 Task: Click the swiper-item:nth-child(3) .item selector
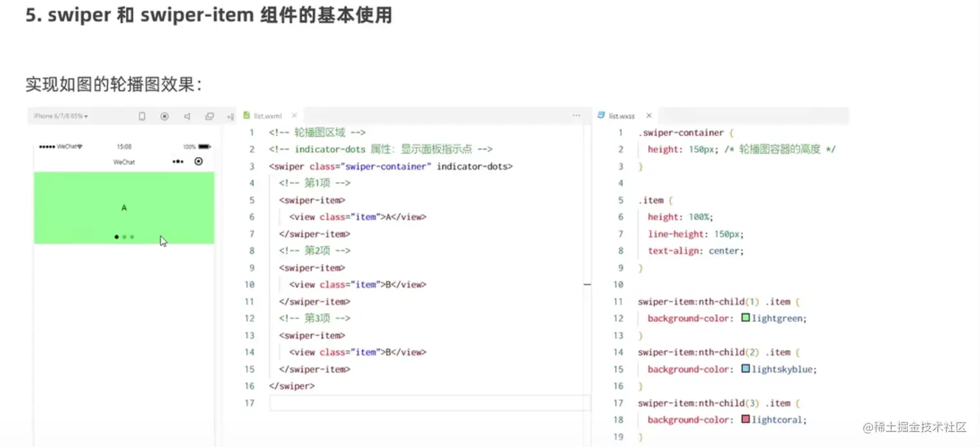coord(719,402)
